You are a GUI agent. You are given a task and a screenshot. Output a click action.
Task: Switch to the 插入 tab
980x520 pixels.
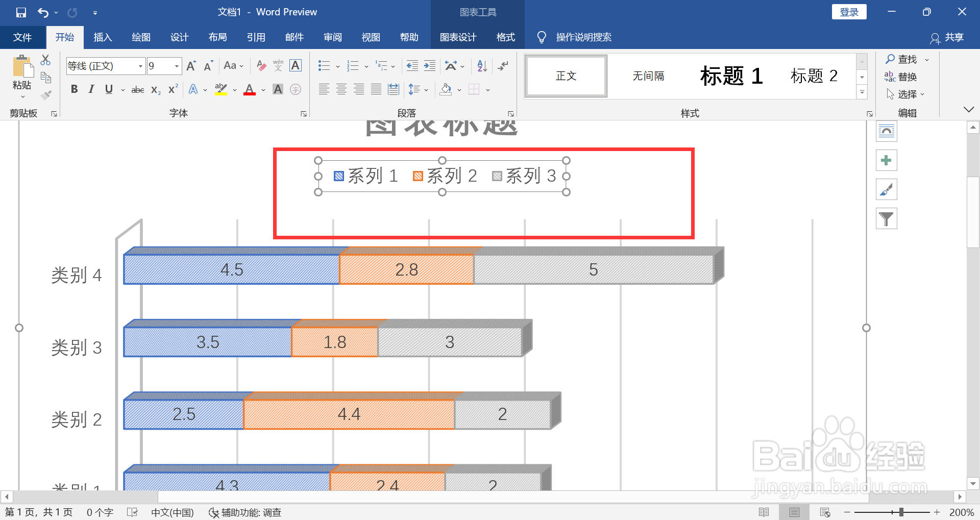point(103,37)
